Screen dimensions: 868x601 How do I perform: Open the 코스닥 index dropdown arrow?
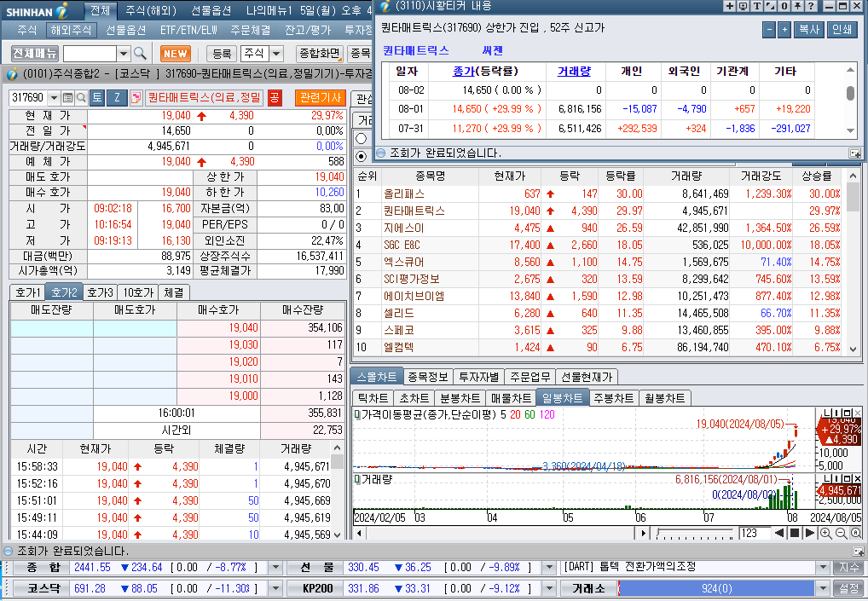pyautogui.click(x=275, y=588)
